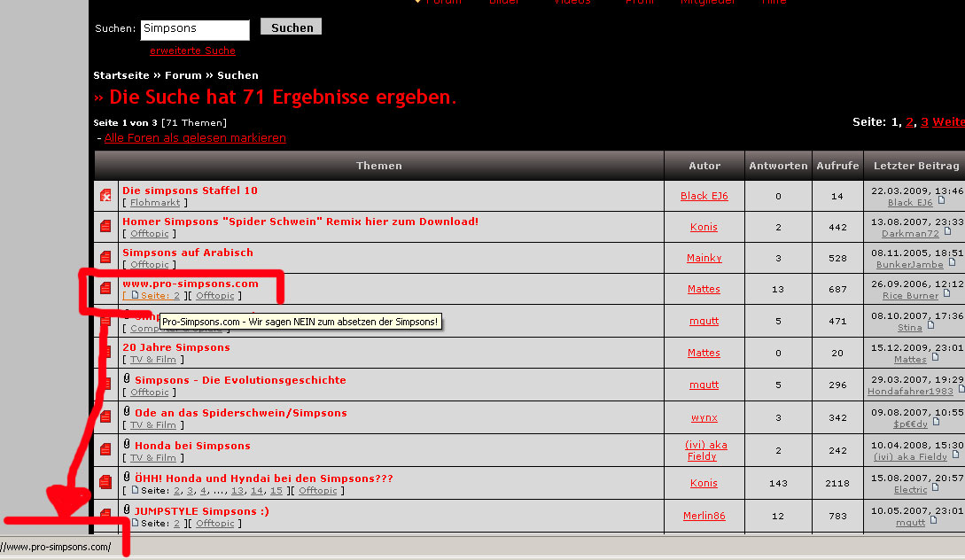The image size is (965, 560).
Task: Click topic icon for ÖHH! Honda und Hyndai thread
Action: pos(105,482)
